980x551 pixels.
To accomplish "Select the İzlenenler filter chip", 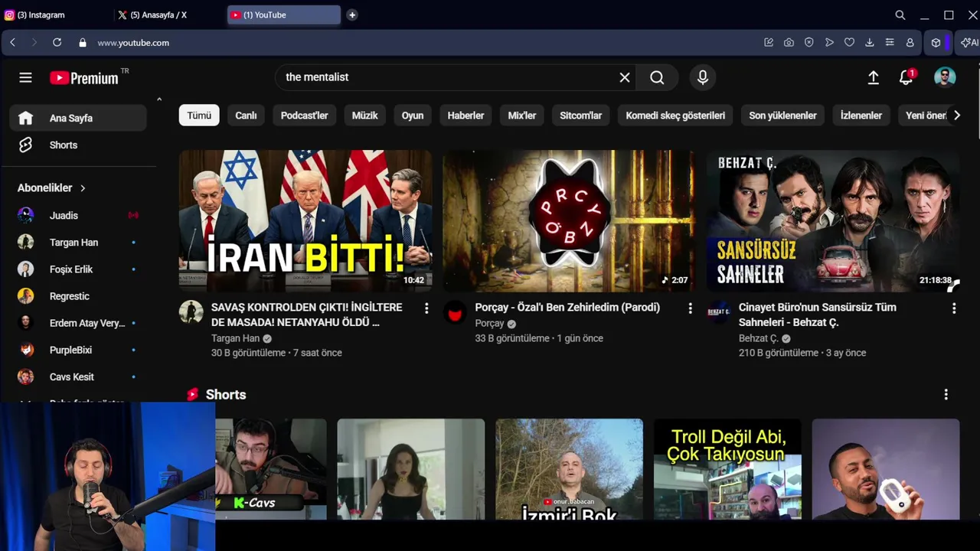I will click(861, 116).
